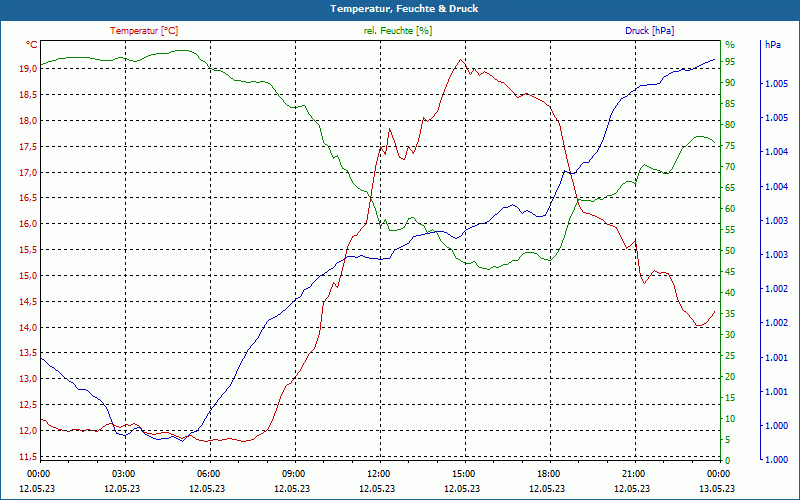Click the "09:00" time axis label

click(x=294, y=473)
